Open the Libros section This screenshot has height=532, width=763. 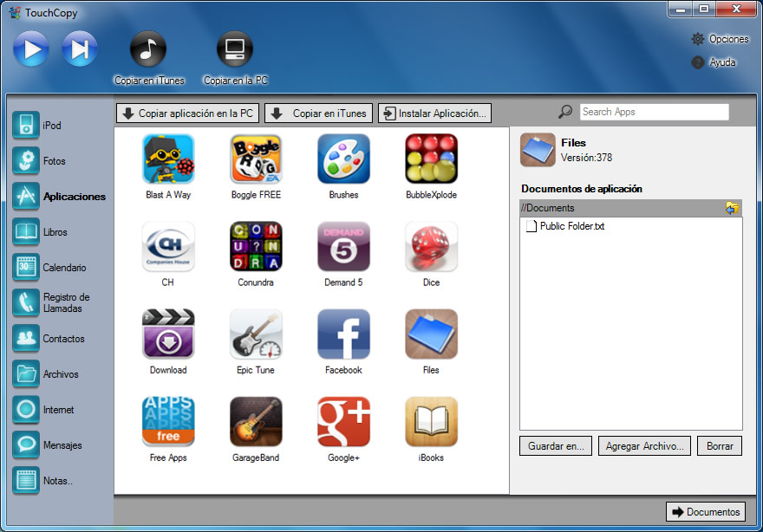click(41, 231)
